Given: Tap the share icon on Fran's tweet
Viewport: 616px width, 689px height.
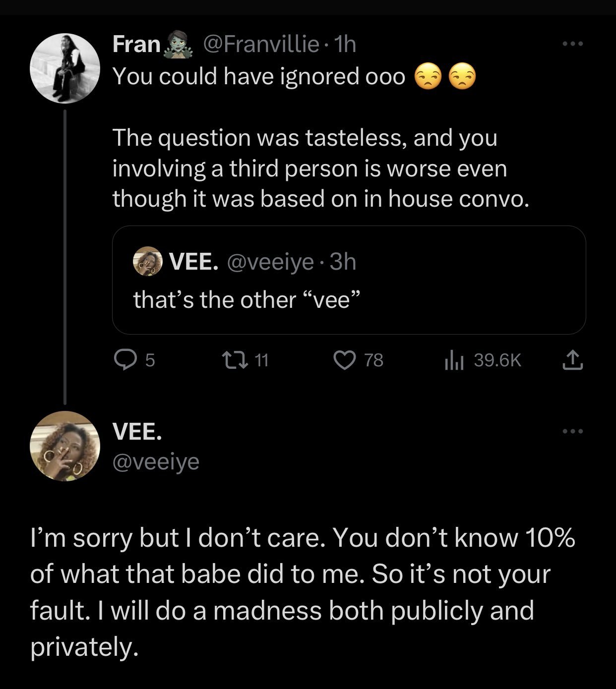Looking at the screenshot, I should coord(572,359).
